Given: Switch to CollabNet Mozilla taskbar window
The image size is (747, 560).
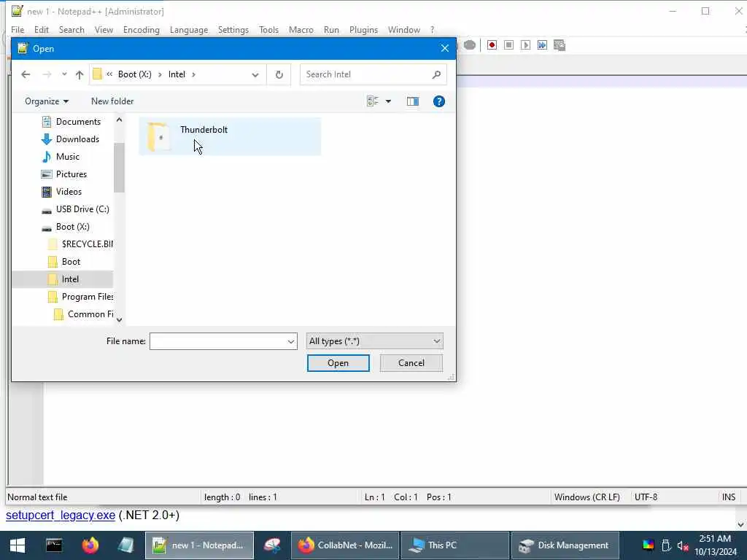Looking at the screenshot, I should coord(345,545).
